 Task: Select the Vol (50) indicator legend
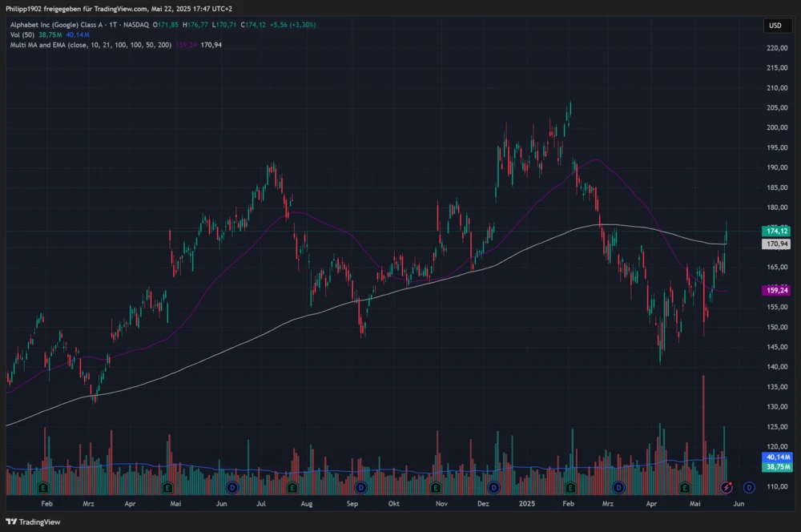pyautogui.click(x=22, y=35)
